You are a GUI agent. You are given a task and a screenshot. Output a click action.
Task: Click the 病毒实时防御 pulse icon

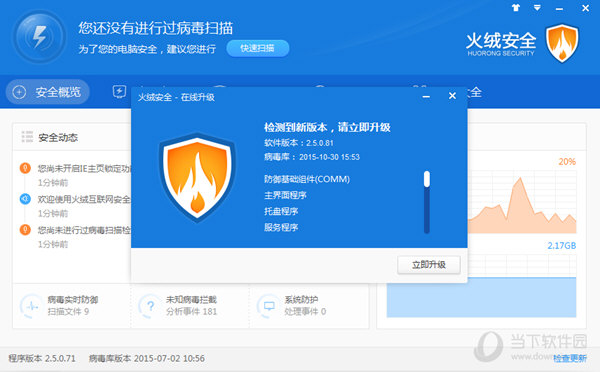(x=32, y=306)
